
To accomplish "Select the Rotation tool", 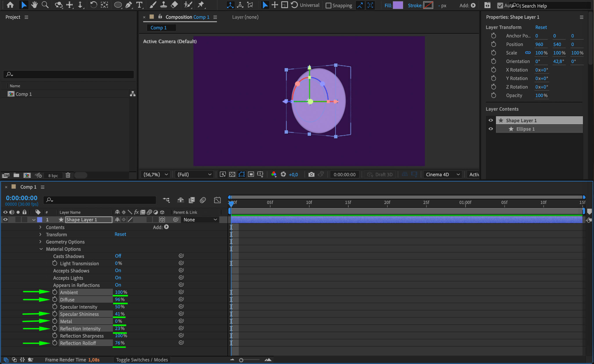I will click(x=93, y=5).
